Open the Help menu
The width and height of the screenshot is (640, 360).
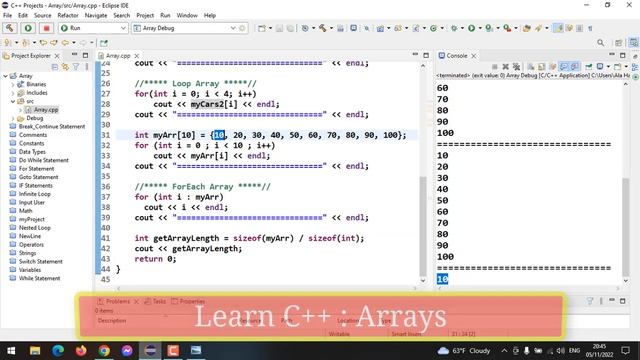210,15
